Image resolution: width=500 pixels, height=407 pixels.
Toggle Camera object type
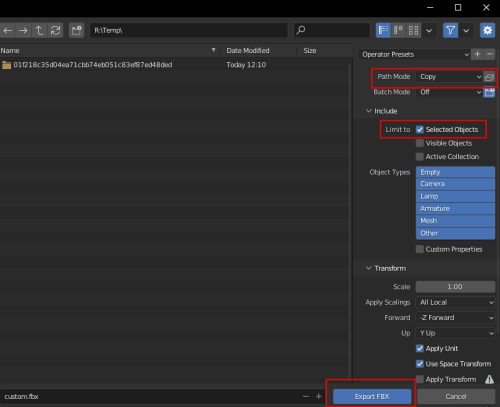(x=455, y=184)
